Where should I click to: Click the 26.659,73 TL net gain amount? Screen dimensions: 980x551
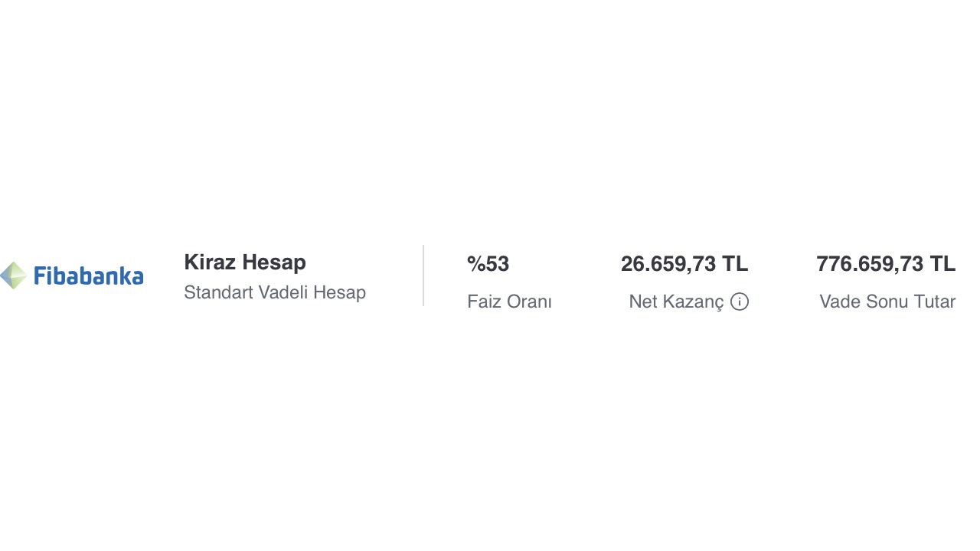tap(684, 264)
